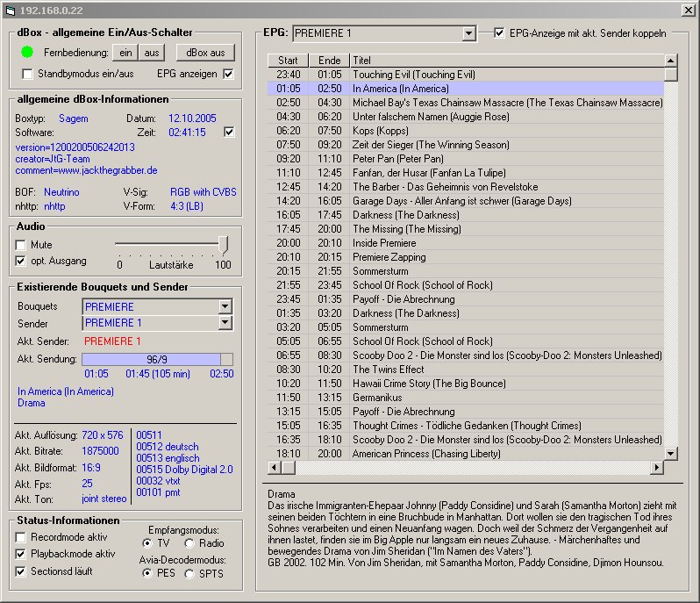Select 'Zeit der Sieger (The Winning Season)' row

[x=465, y=145]
